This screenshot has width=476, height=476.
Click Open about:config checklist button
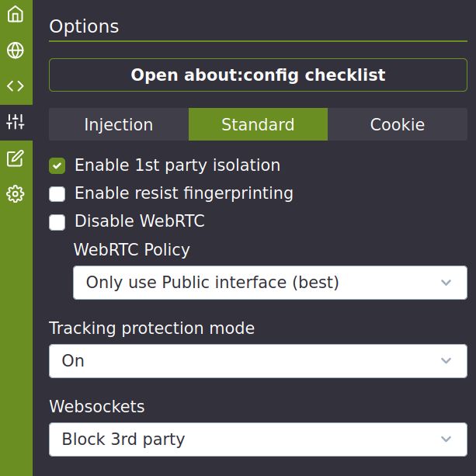tap(258, 75)
